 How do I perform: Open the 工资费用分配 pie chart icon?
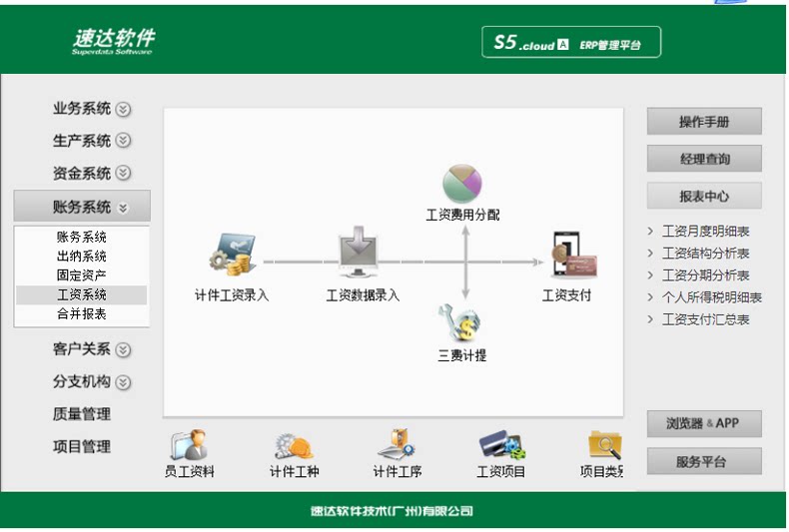[462, 183]
